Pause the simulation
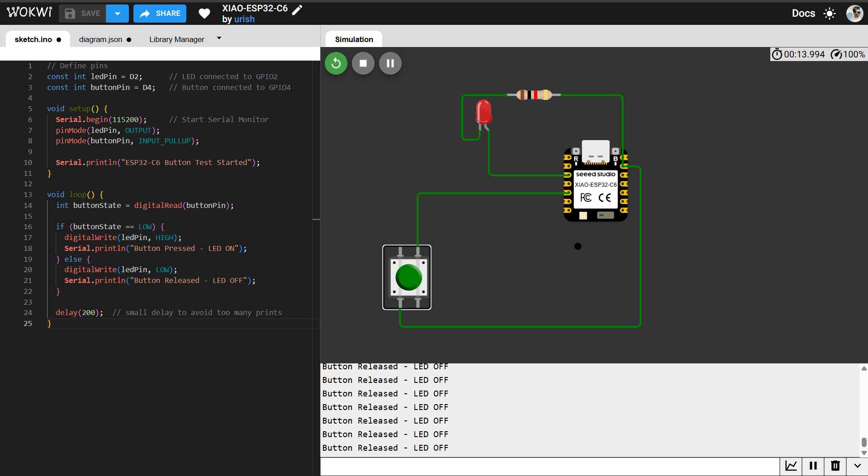 [x=390, y=63]
